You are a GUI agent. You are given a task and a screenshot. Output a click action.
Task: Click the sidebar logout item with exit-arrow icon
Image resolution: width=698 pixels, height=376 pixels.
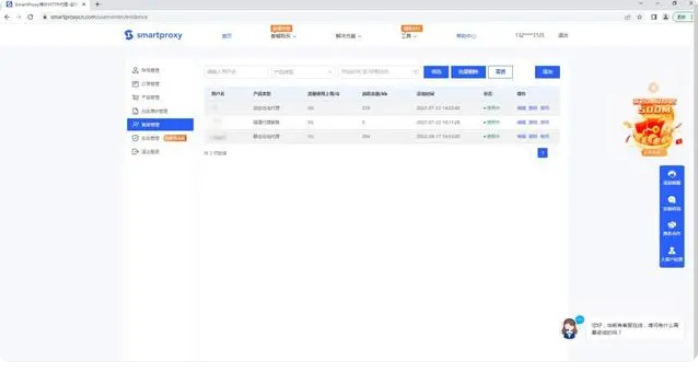tap(146, 152)
